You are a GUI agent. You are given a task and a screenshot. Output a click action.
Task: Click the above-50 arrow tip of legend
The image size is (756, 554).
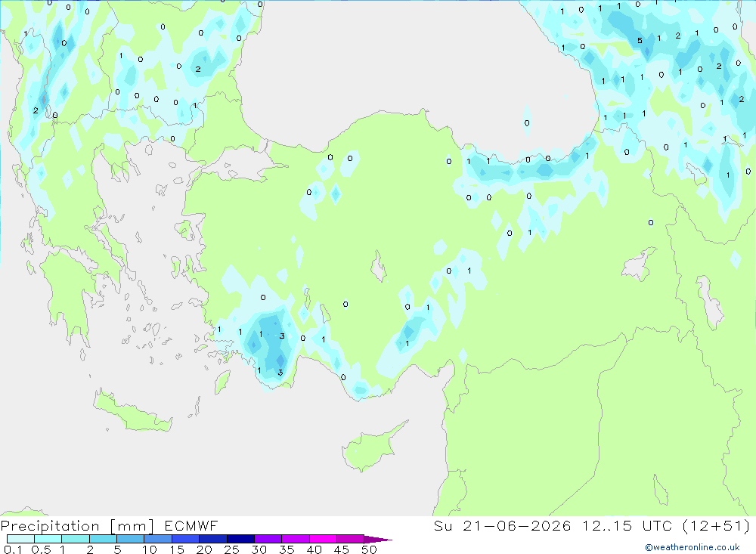(x=378, y=540)
